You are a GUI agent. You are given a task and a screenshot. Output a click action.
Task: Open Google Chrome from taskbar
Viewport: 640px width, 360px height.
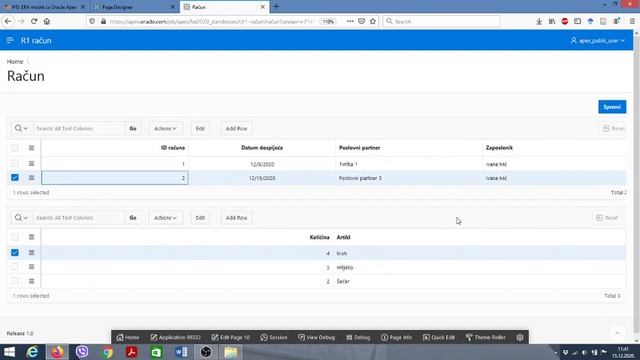coord(107,352)
